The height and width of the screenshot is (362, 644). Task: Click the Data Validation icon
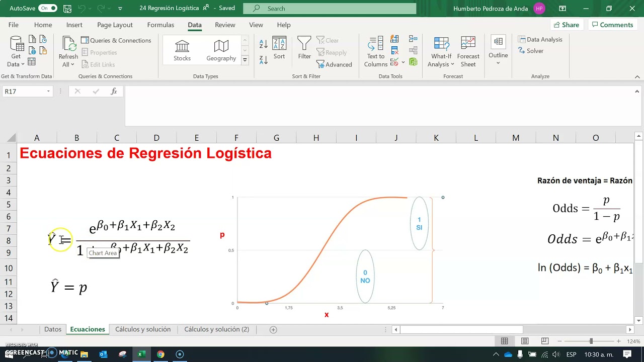[x=394, y=62]
